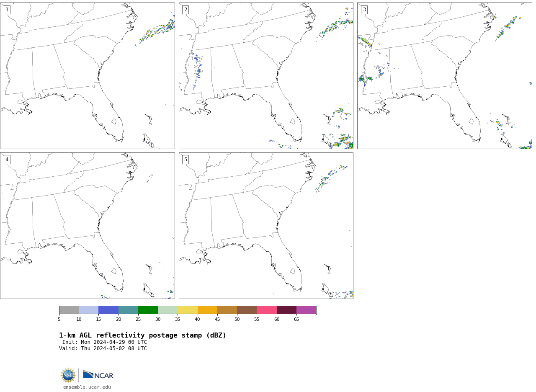Click the brown 50-55 dBZ swatch
The image size is (536, 392).
(x=247, y=310)
